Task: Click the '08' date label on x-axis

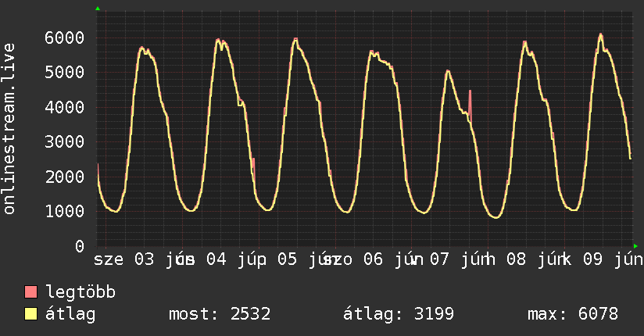Action: click(516, 259)
